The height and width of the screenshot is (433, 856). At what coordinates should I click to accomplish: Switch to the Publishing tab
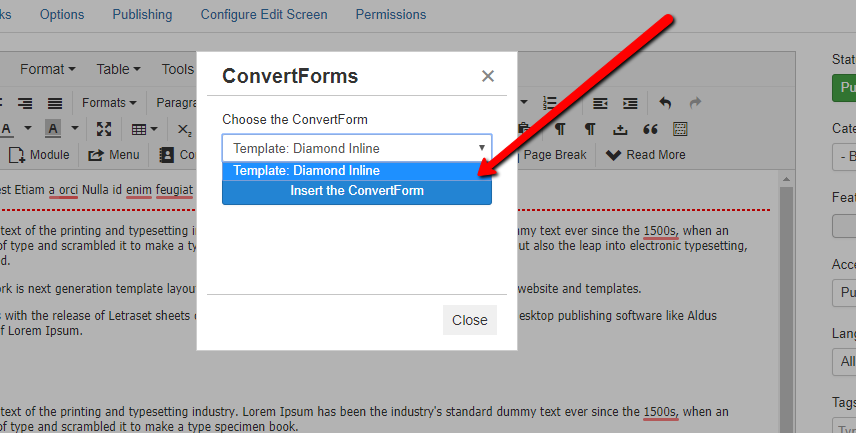[142, 15]
